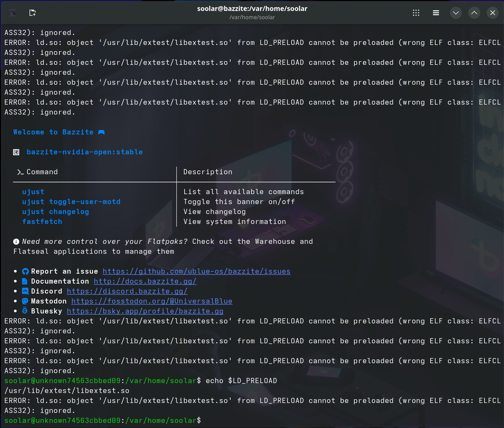The image size is (504, 428).
Task: Show the tab overview grid
Action: pyautogui.click(x=416, y=13)
